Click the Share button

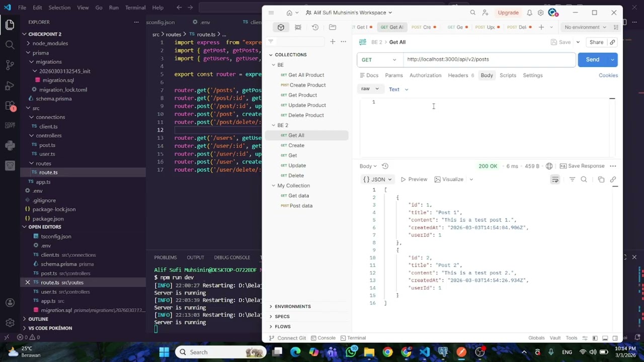596,42
